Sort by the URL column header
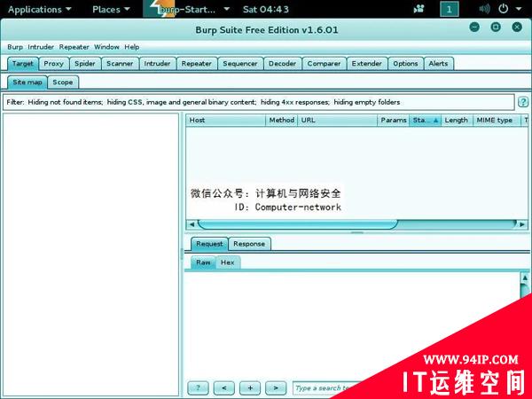The width and height of the screenshot is (532, 399). pyautogui.click(x=337, y=120)
